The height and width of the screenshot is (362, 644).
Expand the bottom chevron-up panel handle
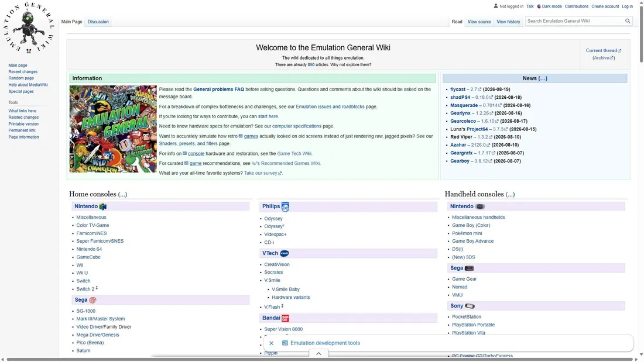click(318, 353)
